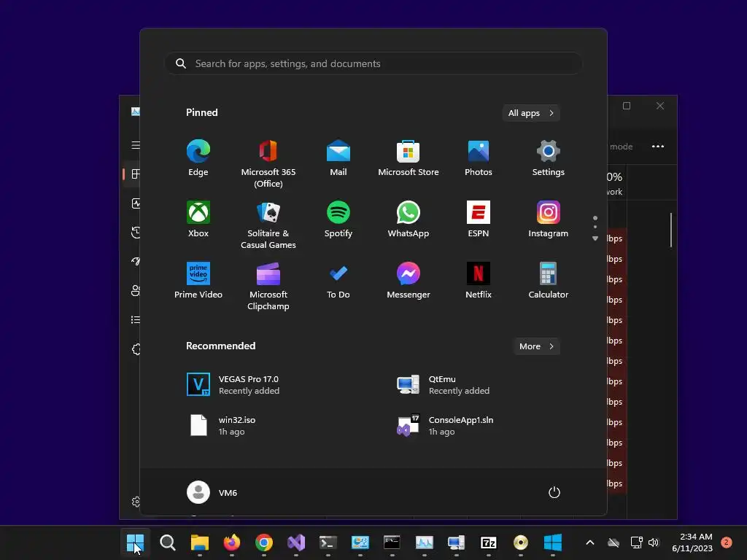Open the background window's settings gear
Screen dimensions: 747x560
coord(136,502)
